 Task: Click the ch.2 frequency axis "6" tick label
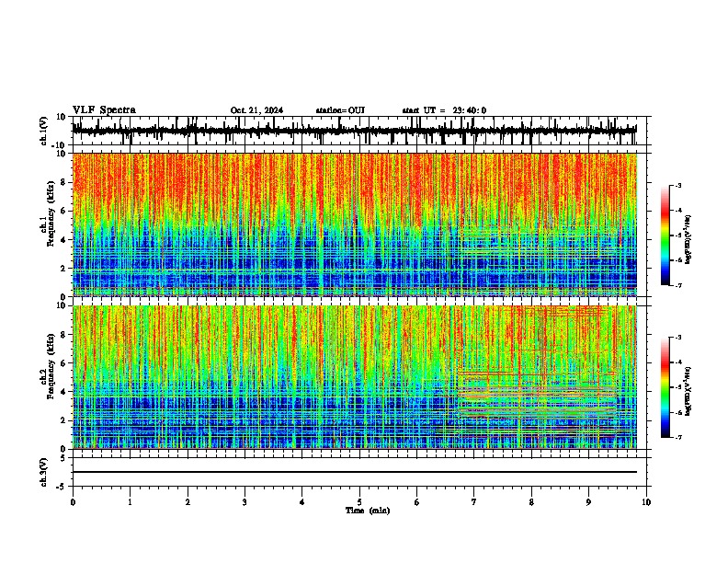[x=64, y=362]
